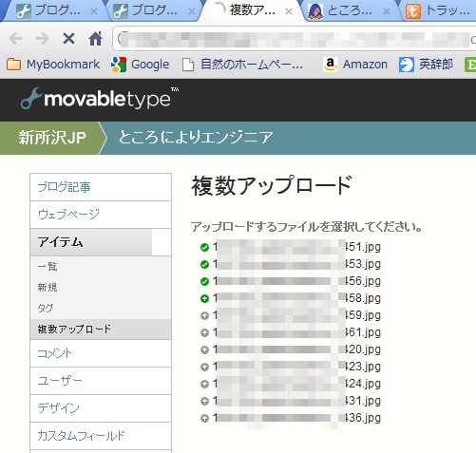The width and height of the screenshot is (476, 453).
Task: Click the file name ending 58.jpg
Action: pos(296,298)
